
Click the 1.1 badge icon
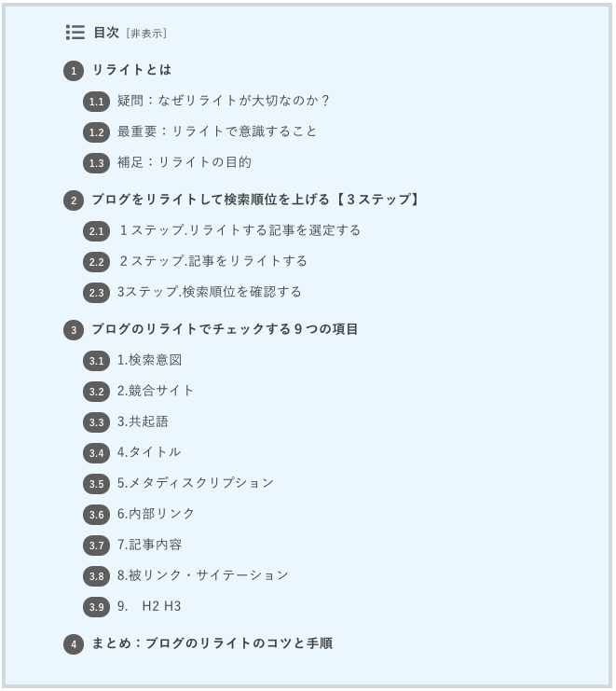coord(96,102)
